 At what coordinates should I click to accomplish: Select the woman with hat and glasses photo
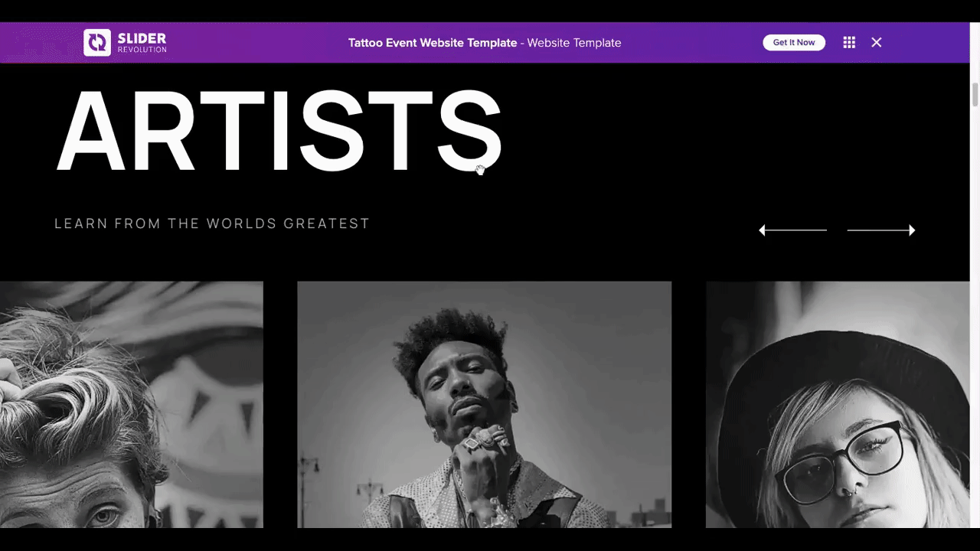(x=838, y=405)
